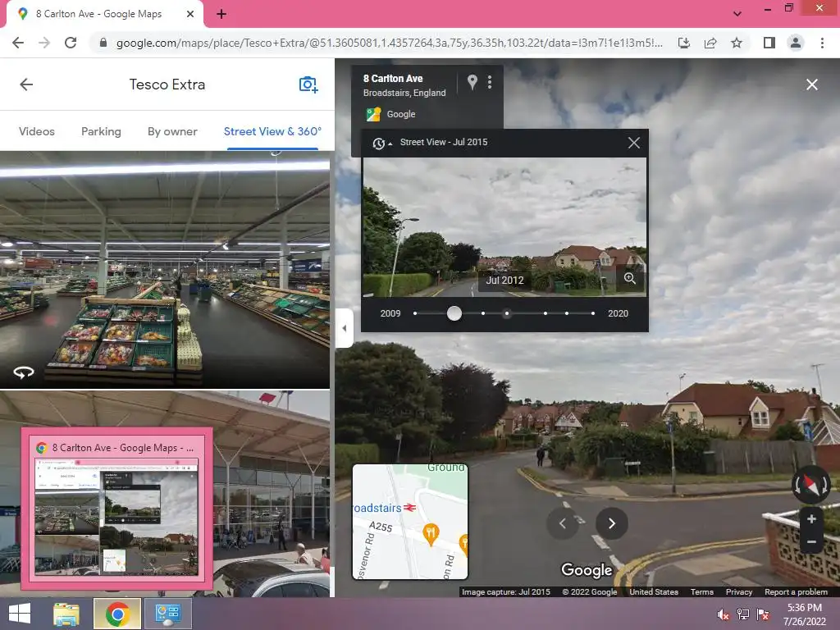Open the Tesco interior 360 photo
The width and height of the screenshot is (840, 630).
(165, 270)
